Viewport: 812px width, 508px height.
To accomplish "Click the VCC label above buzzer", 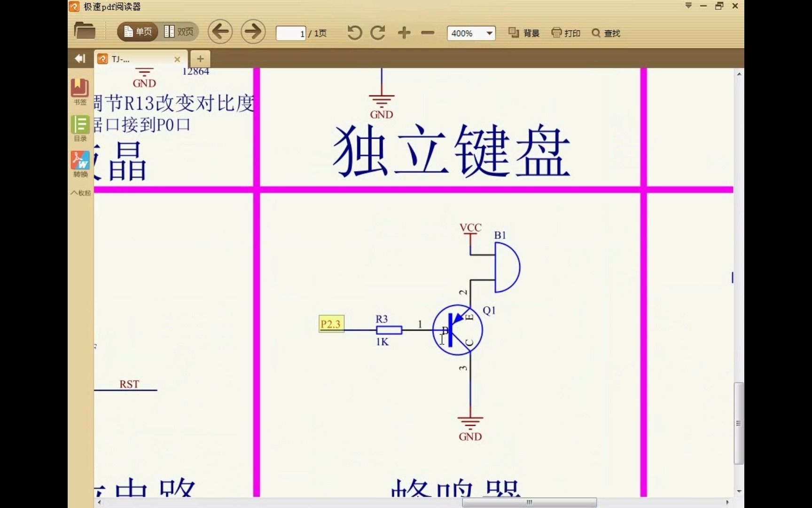I will point(470,228).
